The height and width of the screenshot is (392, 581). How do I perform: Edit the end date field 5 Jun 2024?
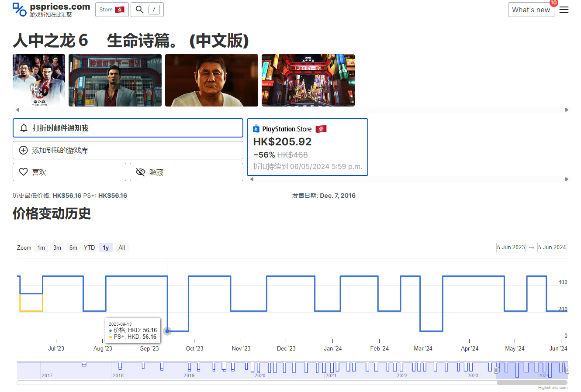coord(552,247)
